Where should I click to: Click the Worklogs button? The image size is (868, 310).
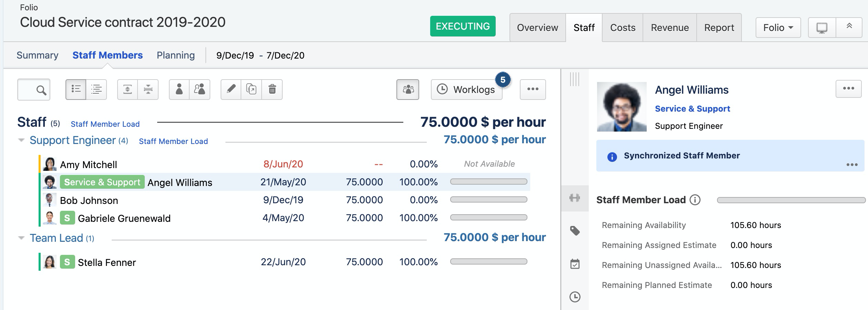[466, 90]
